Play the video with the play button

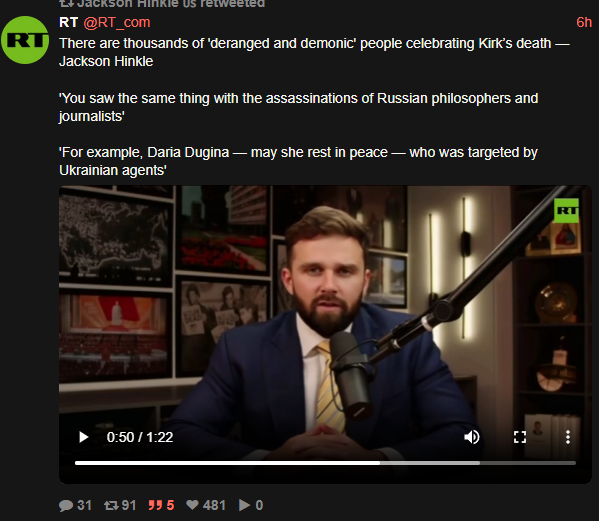[x=83, y=437]
